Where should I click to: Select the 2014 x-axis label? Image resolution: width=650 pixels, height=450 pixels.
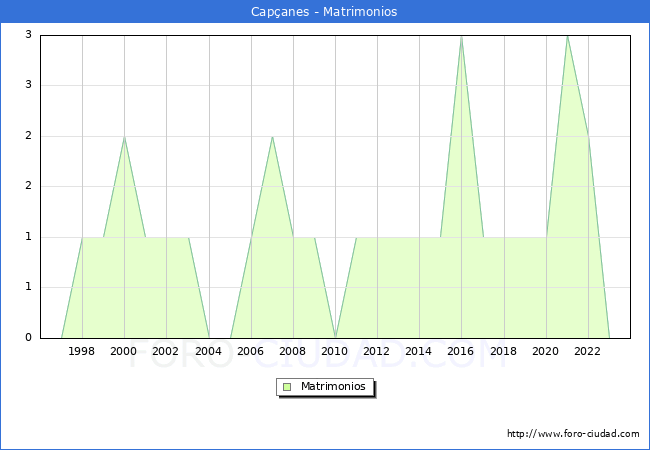[419, 351]
